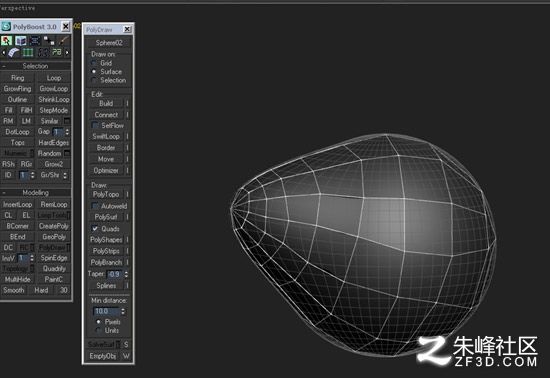
Task: Choose the Selection radio under Draw on
Action: tap(94, 80)
